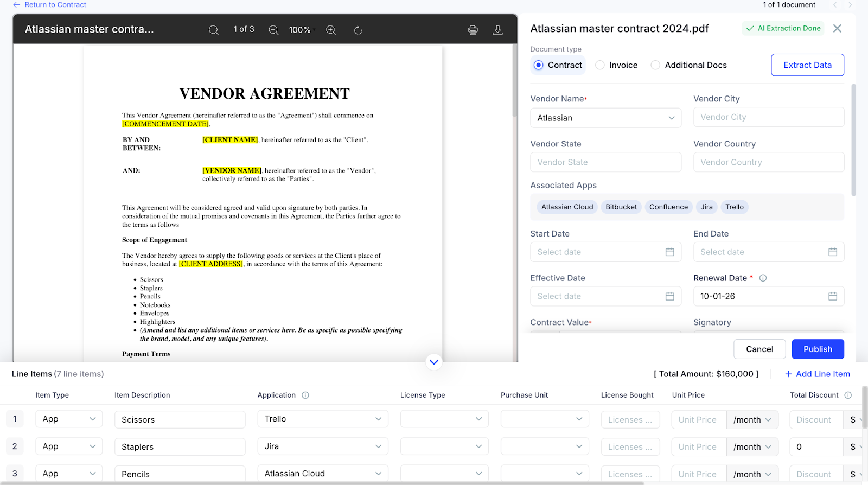Open Effective Date calendar icon
This screenshot has height=485, width=868.
pos(670,296)
